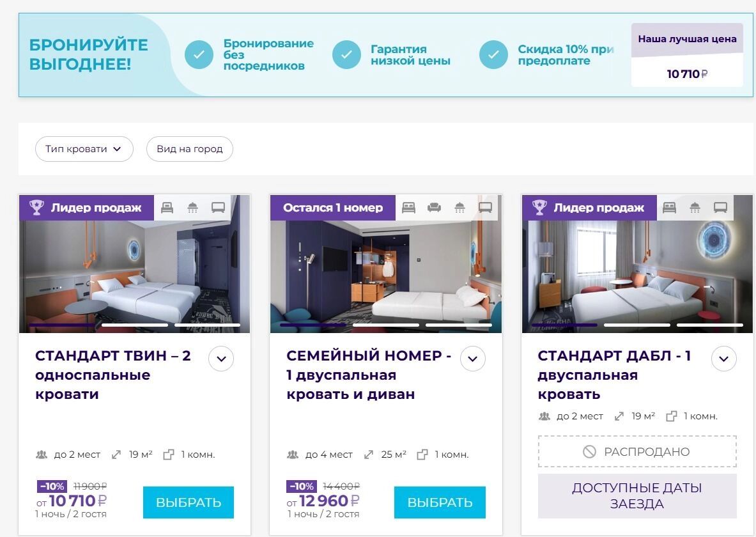Viewport: 756px width, 537px height.
Task: Show second photo of Стандарт Твин slider
Action: coord(134,325)
